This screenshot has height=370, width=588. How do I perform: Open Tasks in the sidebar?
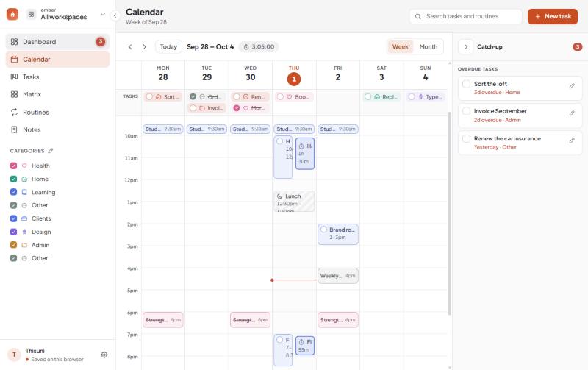click(57, 77)
